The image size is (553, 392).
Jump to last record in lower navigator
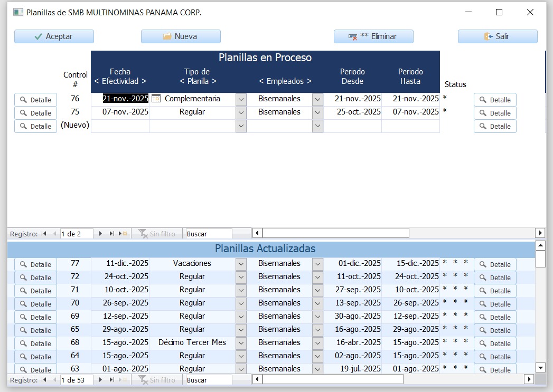[112, 380]
